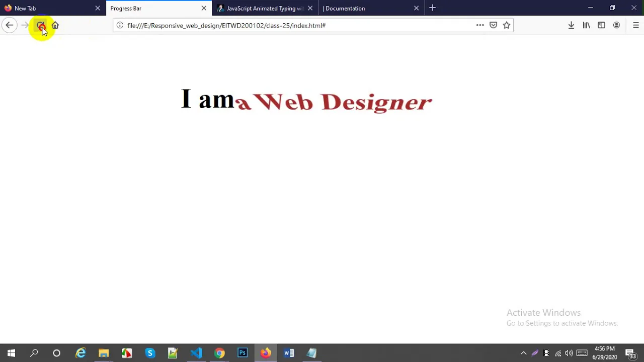The width and height of the screenshot is (644, 362).
Task: Open Cortana circle on taskbar
Action: 57,353
